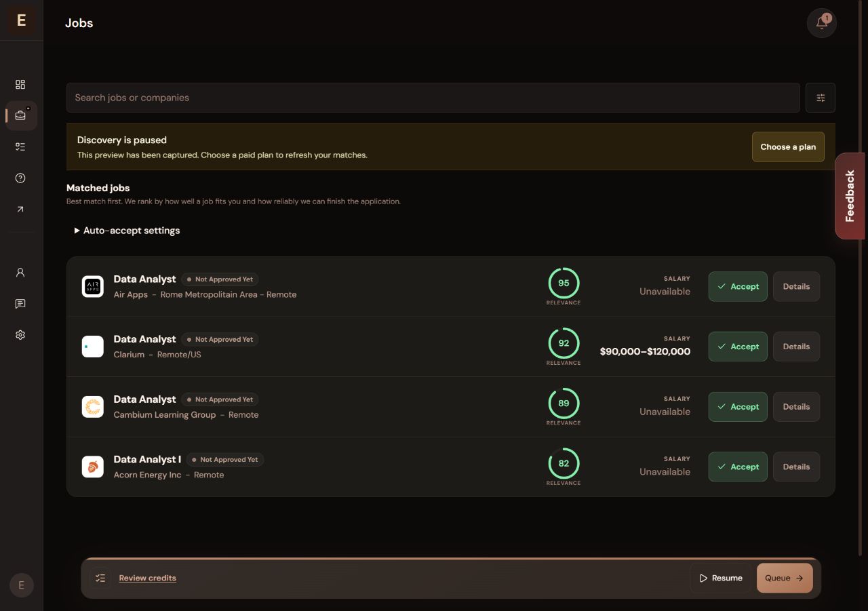Click the Choose a plan button
Image resolution: width=868 pixels, height=611 pixels.
point(788,146)
